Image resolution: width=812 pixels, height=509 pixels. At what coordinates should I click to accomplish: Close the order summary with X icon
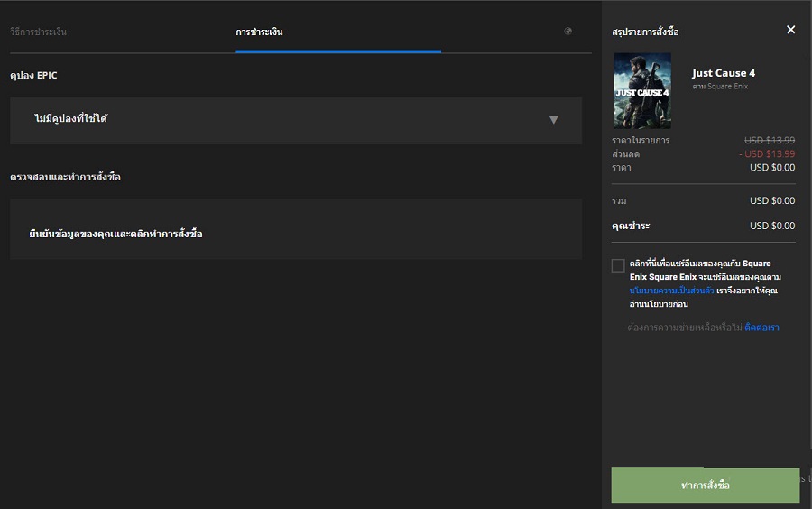tap(790, 30)
